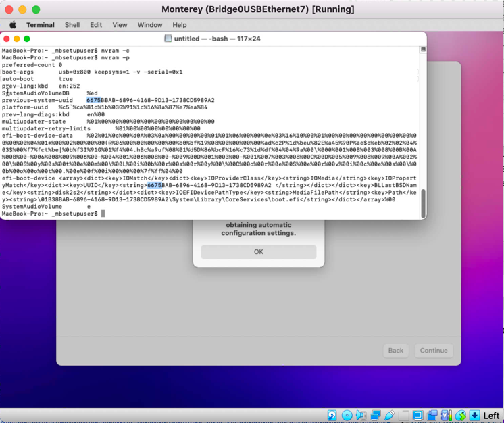The width and height of the screenshot is (504, 423).
Task: Open the Terminal application menu
Action: 40,25
